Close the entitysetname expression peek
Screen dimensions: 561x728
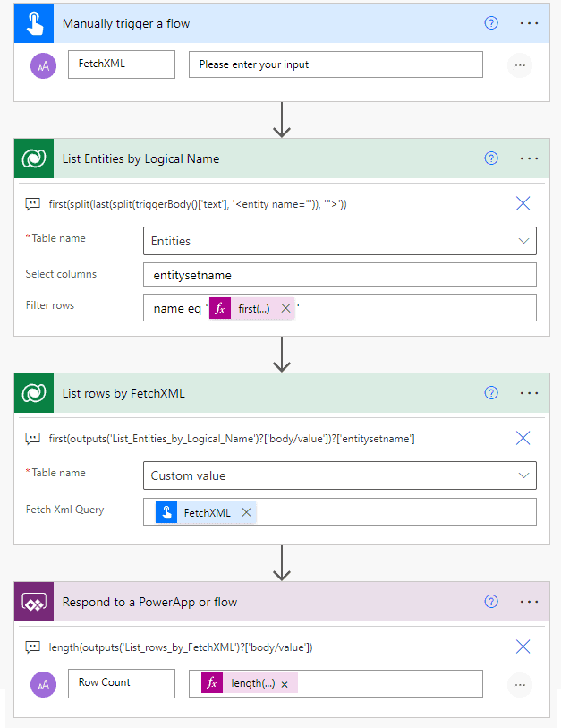pos(523,438)
